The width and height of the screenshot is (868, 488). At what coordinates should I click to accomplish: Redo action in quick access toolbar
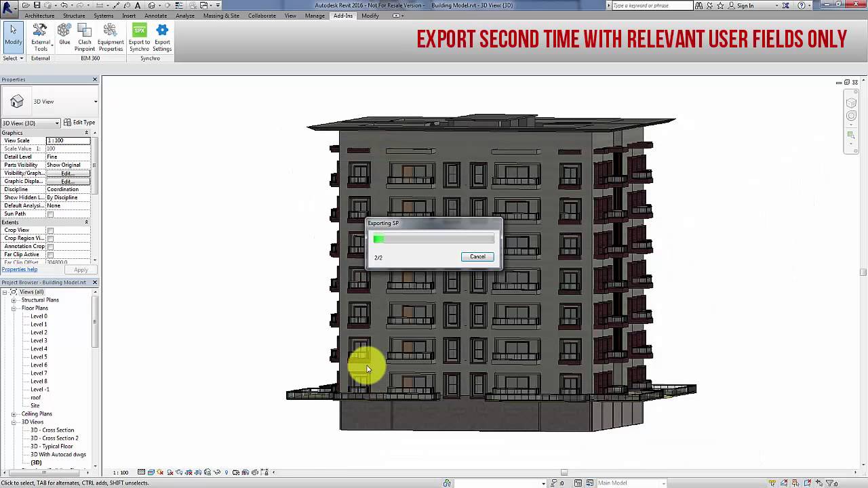tap(81, 5)
